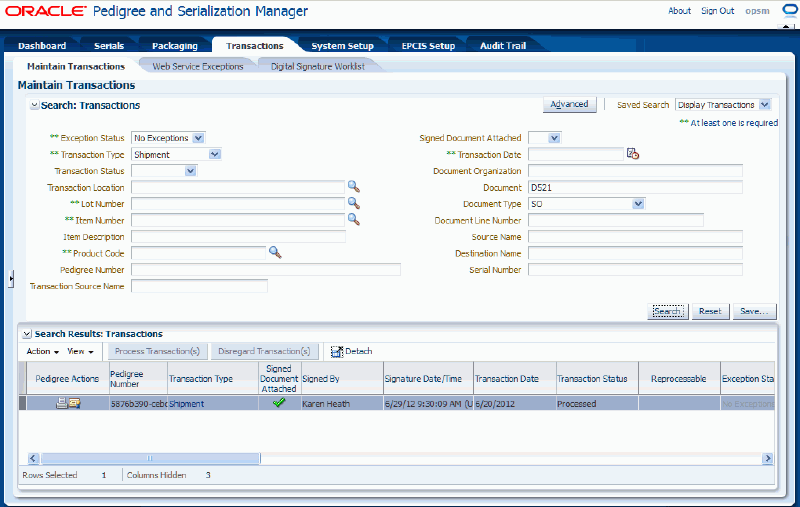Screen dimensions: 800x507
Task: Click the Detach table icon
Action: (337, 351)
